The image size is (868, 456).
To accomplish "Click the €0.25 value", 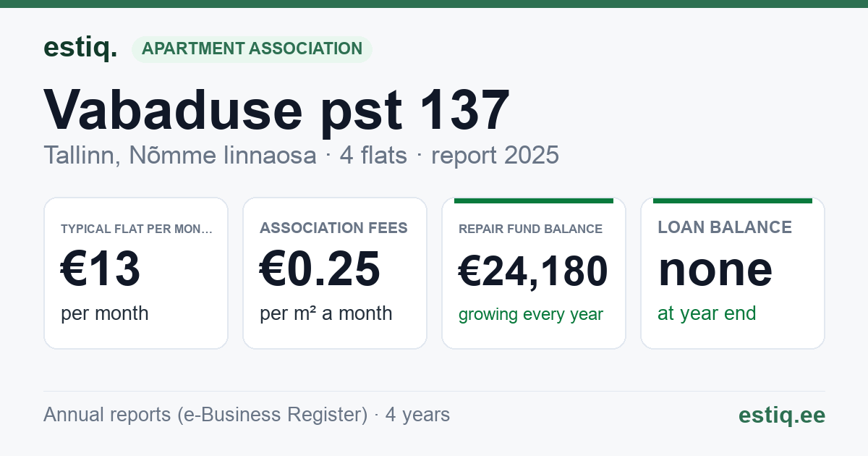I will coord(320,269).
